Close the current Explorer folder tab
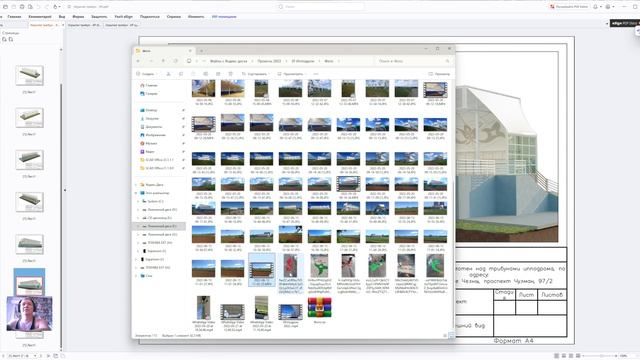Screen dimensions: 640x360 point(190,51)
